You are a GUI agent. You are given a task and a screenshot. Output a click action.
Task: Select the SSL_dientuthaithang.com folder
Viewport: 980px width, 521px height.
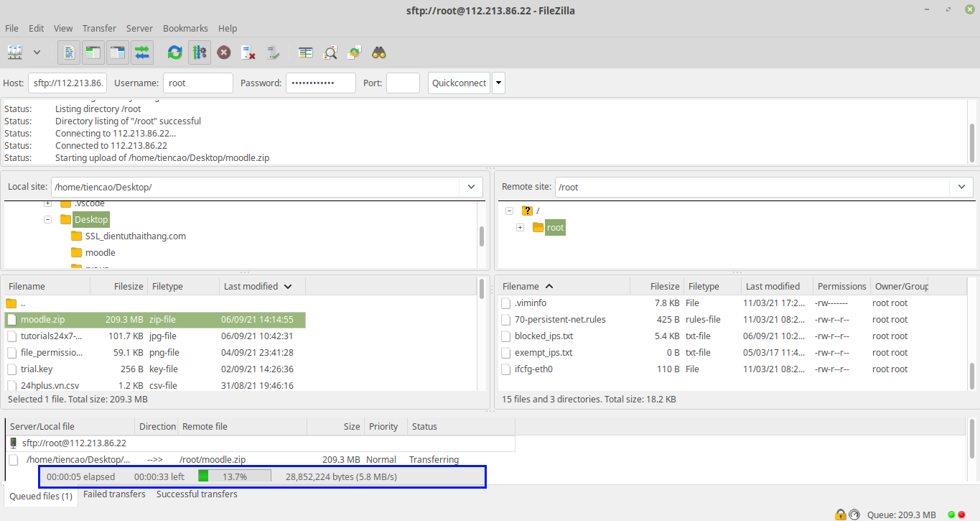coord(136,236)
